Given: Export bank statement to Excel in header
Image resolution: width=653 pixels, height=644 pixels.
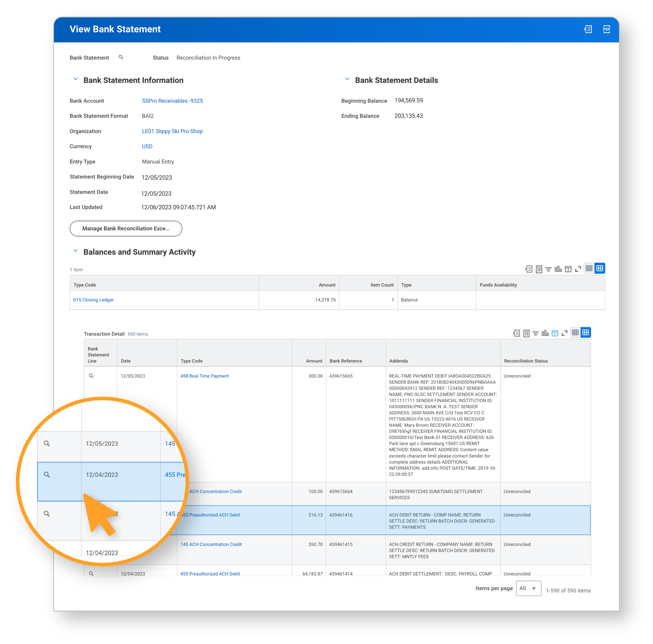Looking at the screenshot, I should tap(588, 29).
